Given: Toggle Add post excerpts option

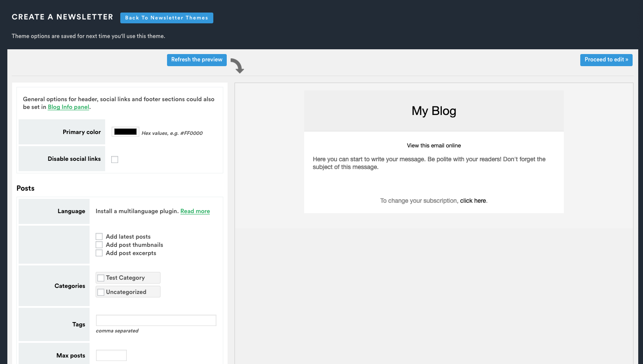Looking at the screenshot, I should [x=99, y=253].
